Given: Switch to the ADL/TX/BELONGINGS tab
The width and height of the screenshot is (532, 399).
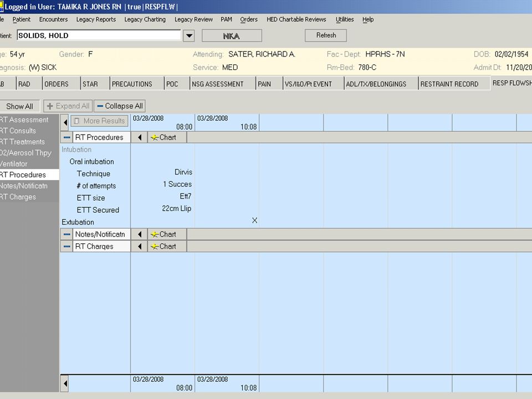Looking at the screenshot, I should tap(381, 84).
